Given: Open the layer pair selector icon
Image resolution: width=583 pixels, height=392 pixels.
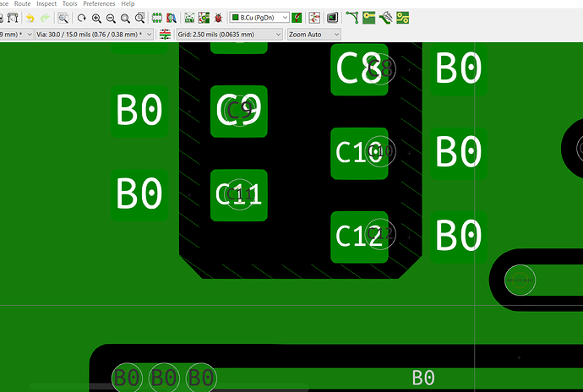Looking at the screenshot, I should (297, 18).
